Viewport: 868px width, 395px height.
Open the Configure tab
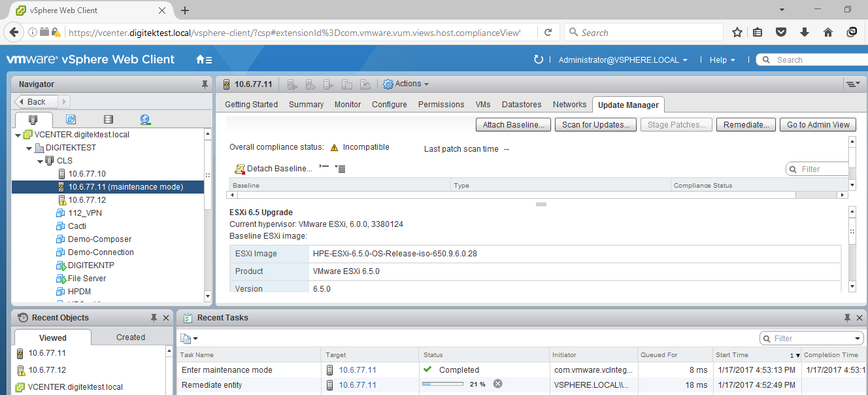(390, 105)
